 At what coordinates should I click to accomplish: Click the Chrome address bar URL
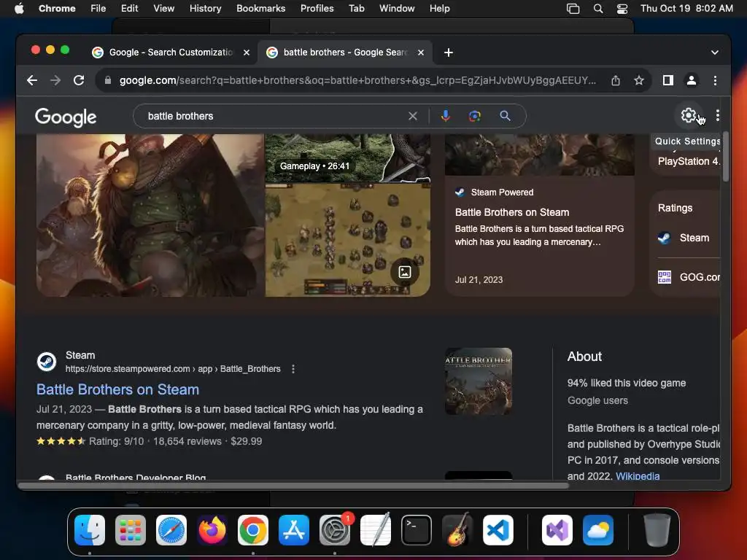357,80
